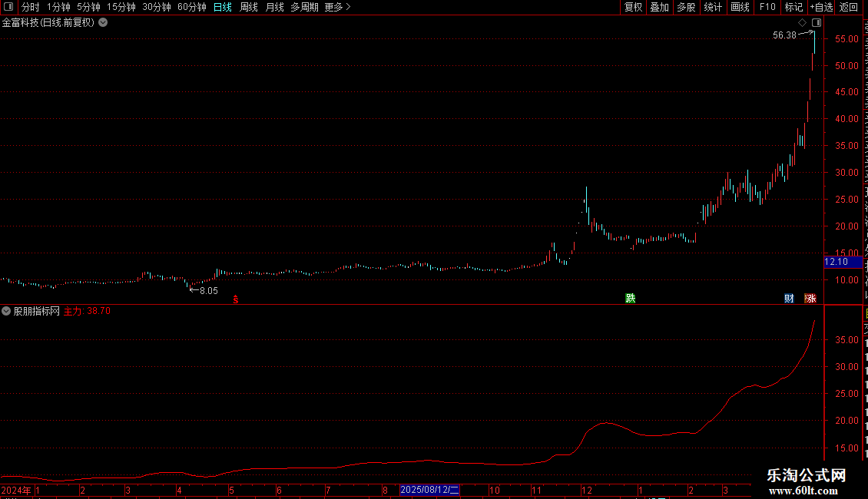Click the 8.05 low price label
This screenshot has width=868, height=499.
point(209,290)
